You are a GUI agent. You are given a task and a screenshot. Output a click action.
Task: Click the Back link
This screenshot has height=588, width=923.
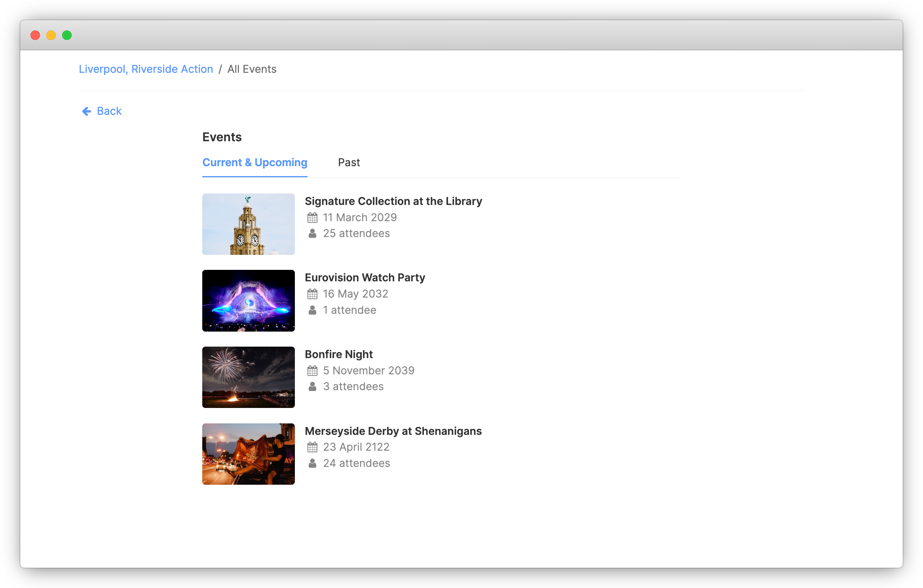(108, 111)
